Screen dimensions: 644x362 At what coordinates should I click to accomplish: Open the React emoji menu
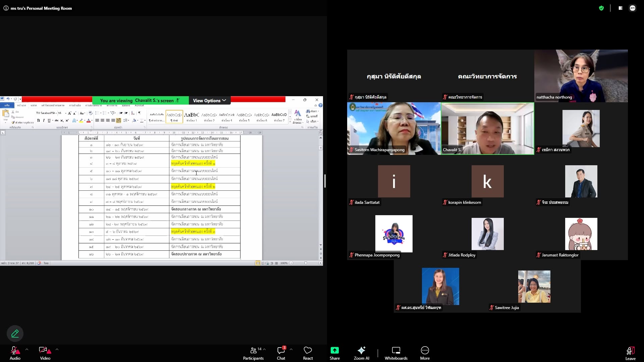pyautogui.click(x=308, y=353)
